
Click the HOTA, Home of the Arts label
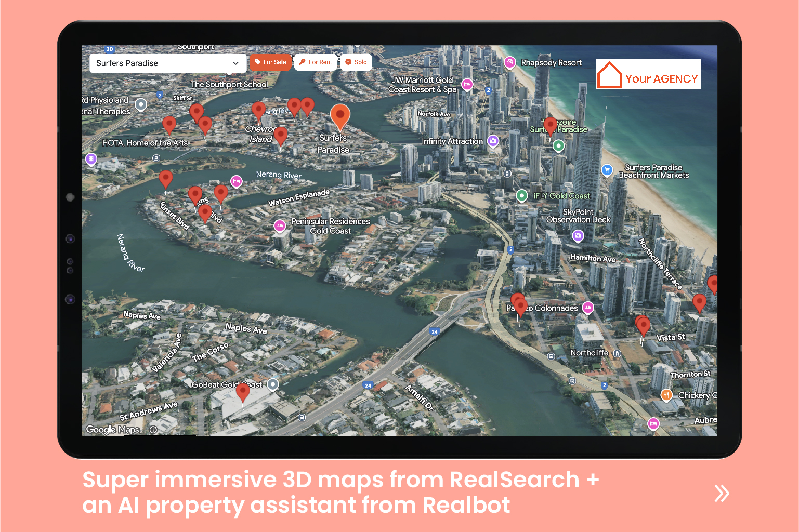(x=145, y=143)
